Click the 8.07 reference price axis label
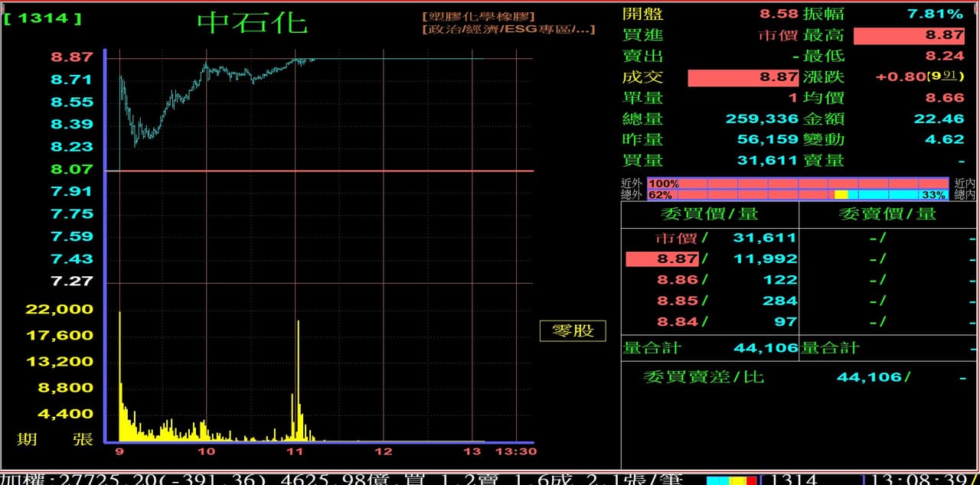 72,169
